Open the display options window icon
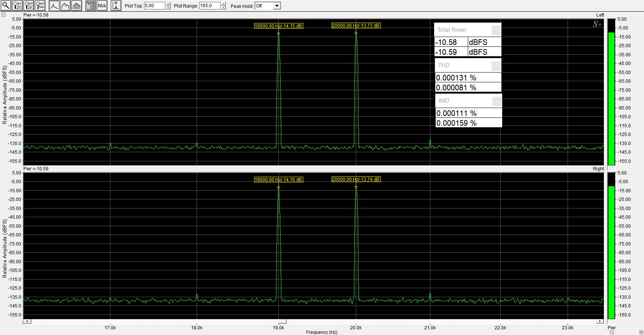The width and height of the screenshot is (644, 335). point(90,6)
